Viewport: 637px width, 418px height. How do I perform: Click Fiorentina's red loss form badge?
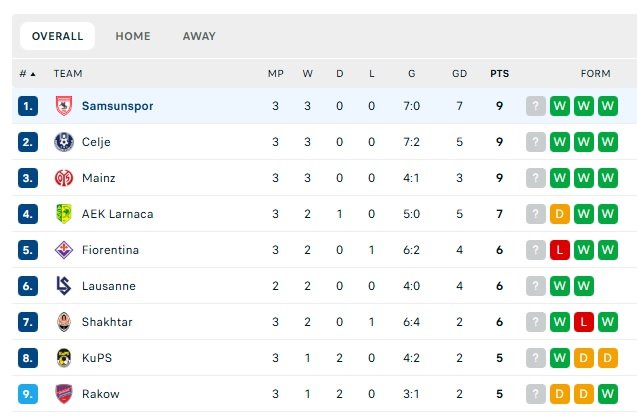(560, 250)
